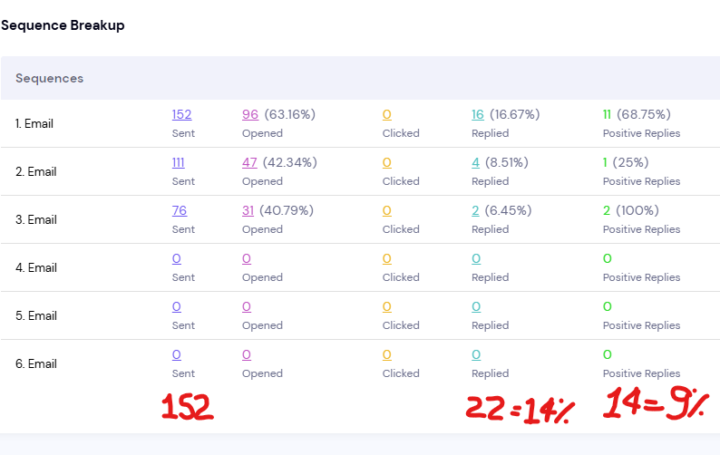Open the 0 Clicked count for 2. Email
The width and height of the screenshot is (720, 455).
(x=387, y=163)
